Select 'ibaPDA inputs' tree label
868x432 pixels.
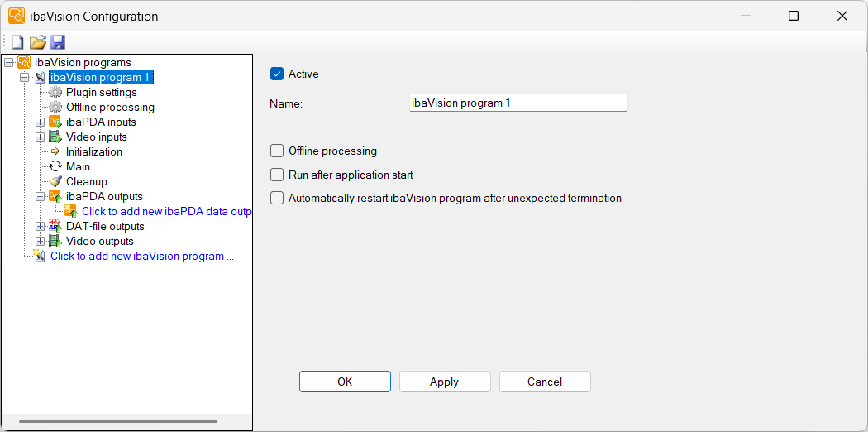tap(101, 122)
